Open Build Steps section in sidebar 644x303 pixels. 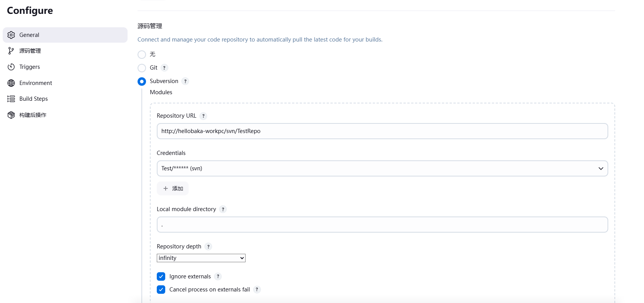[33, 99]
